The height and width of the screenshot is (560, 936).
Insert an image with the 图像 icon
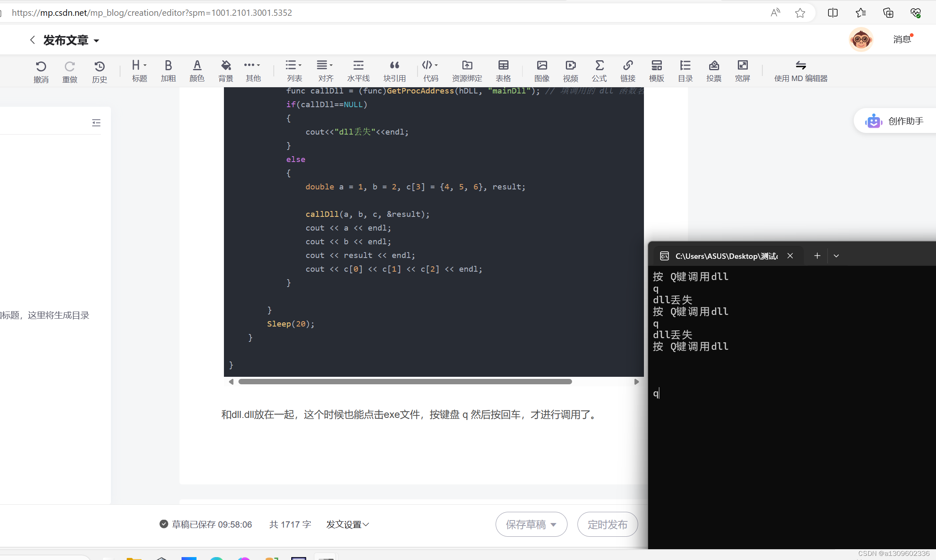[542, 71]
